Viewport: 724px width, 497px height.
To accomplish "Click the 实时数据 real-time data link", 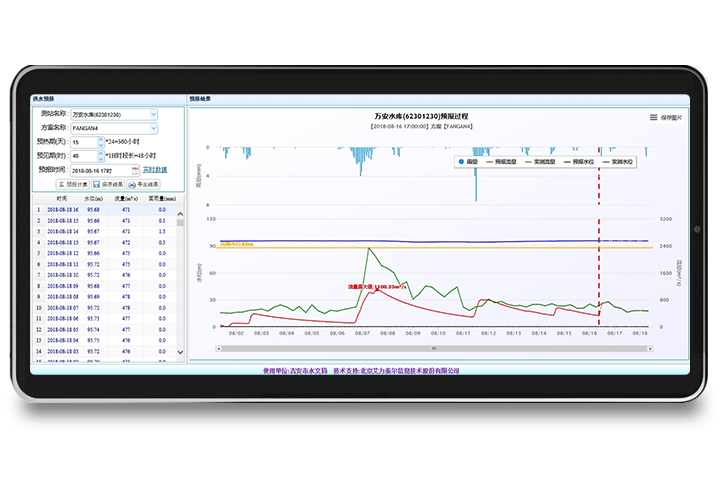I will pyautogui.click(x=154, y=170).
